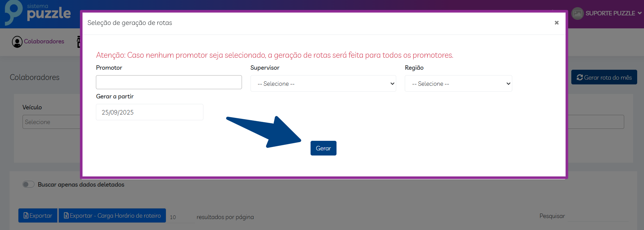644x230 pixels.
Task: Click the Veículo Selecione field
Action: 51,122
